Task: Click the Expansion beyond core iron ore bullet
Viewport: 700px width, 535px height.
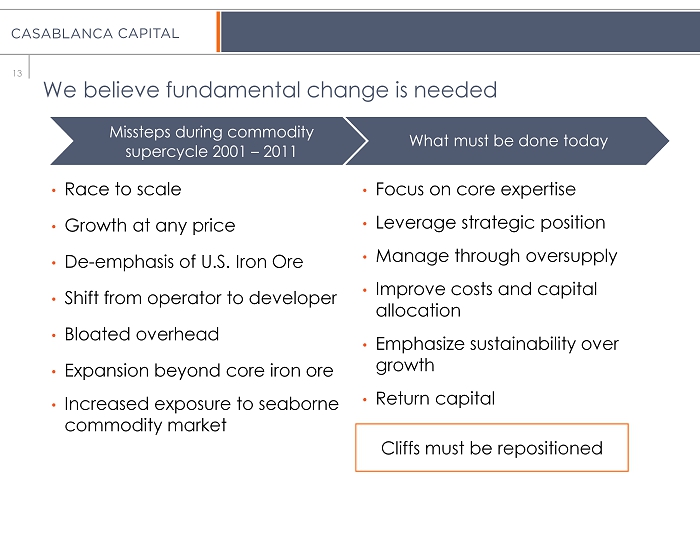Action: 198,371
